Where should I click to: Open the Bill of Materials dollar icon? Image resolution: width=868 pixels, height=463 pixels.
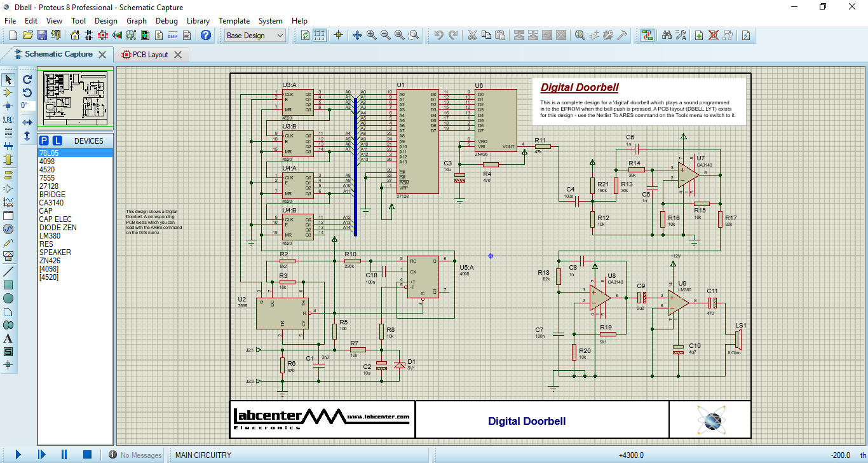[x=159, y=36]
